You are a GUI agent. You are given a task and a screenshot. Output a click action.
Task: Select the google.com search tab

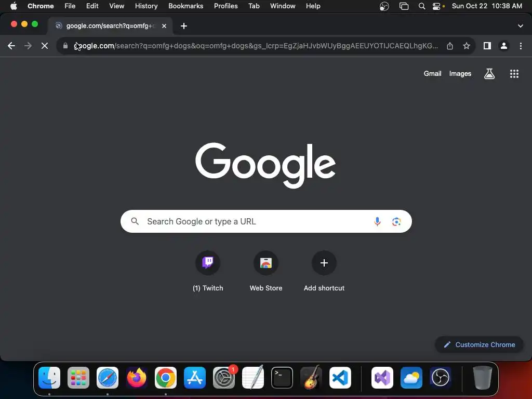110,26
